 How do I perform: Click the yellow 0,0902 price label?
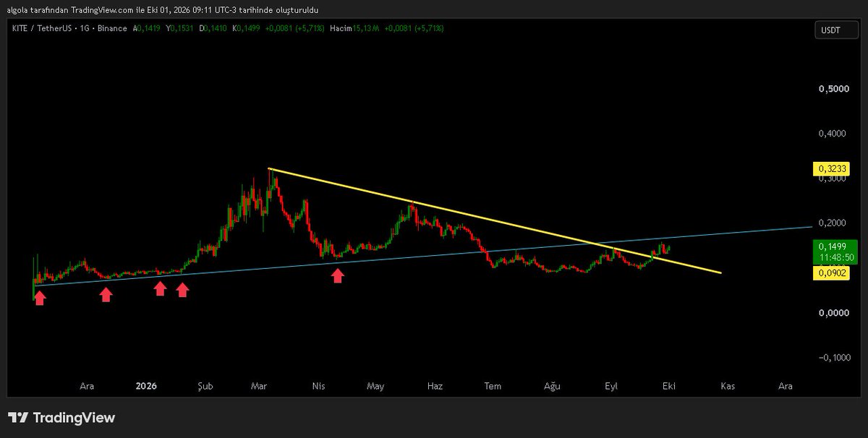(832, 272)
